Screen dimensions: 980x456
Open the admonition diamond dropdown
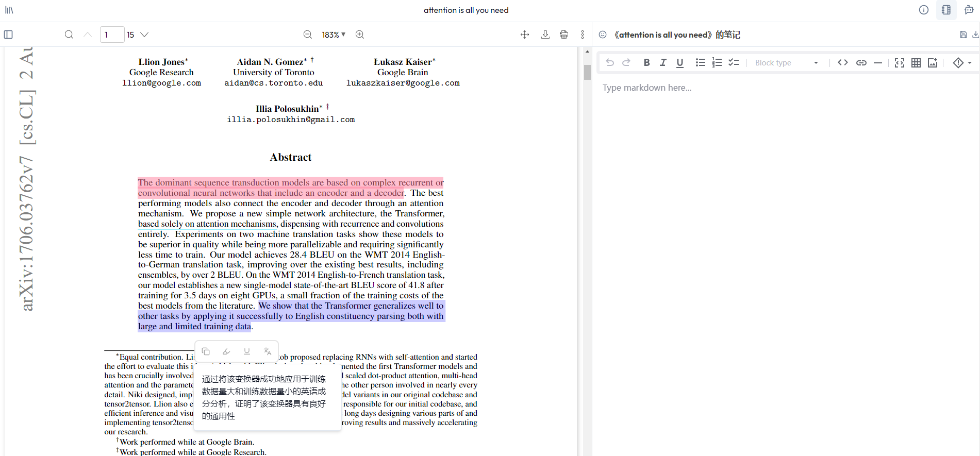pos(962,62)
